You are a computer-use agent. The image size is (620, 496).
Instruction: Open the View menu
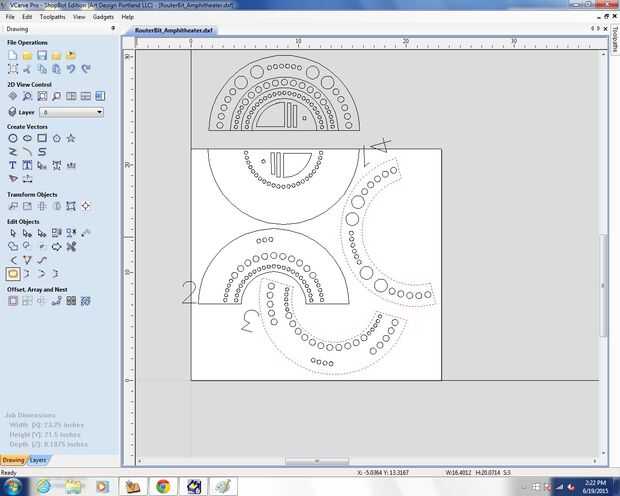79,17
